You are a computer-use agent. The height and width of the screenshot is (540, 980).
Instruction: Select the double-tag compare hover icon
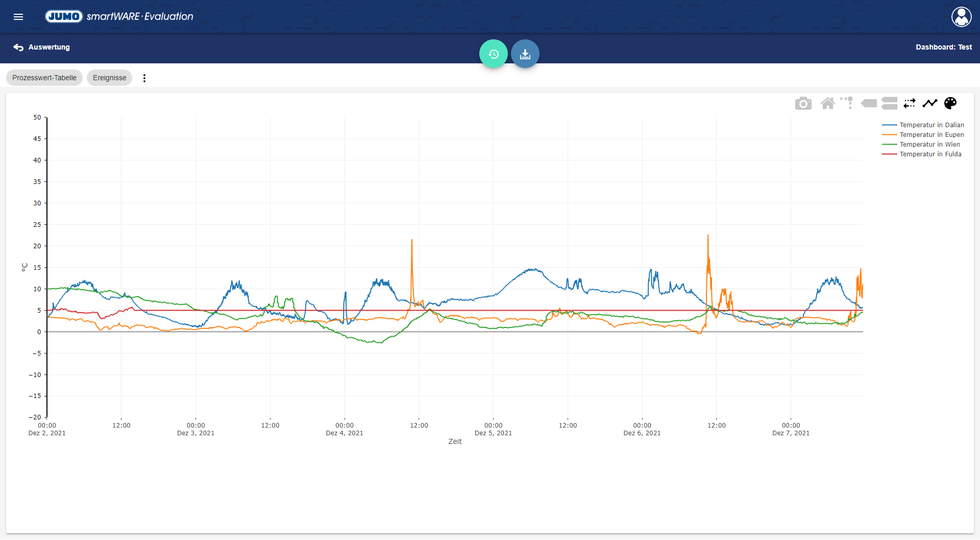coord(889,104)
